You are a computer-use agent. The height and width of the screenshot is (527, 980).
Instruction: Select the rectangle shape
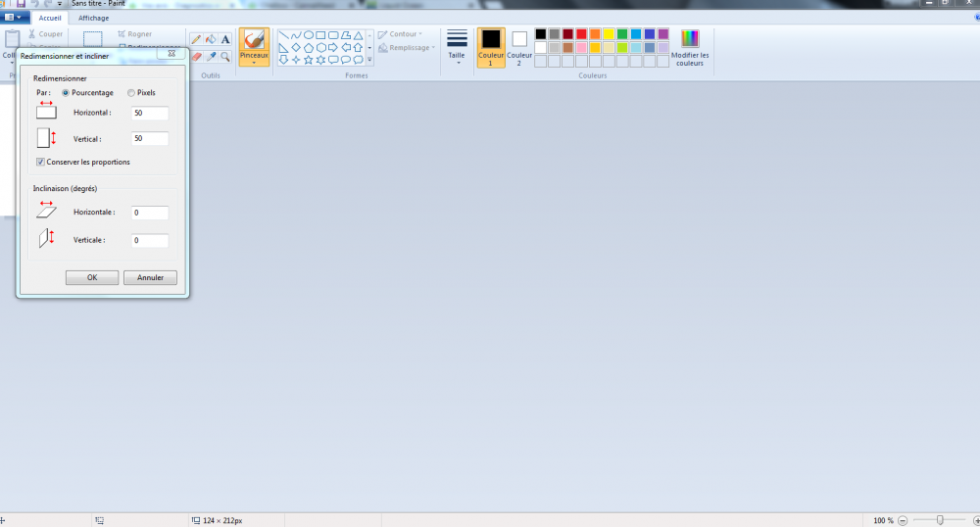tap(320, 35)
